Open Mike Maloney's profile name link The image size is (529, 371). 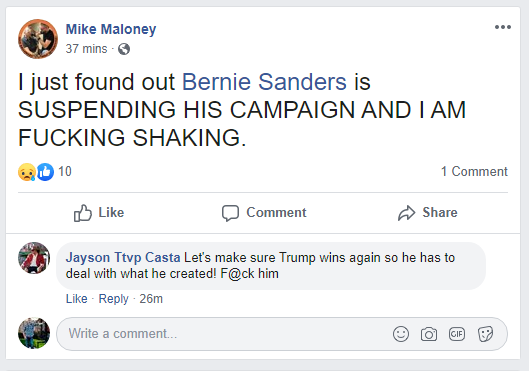pyautogui.click(x=111, y=29)
